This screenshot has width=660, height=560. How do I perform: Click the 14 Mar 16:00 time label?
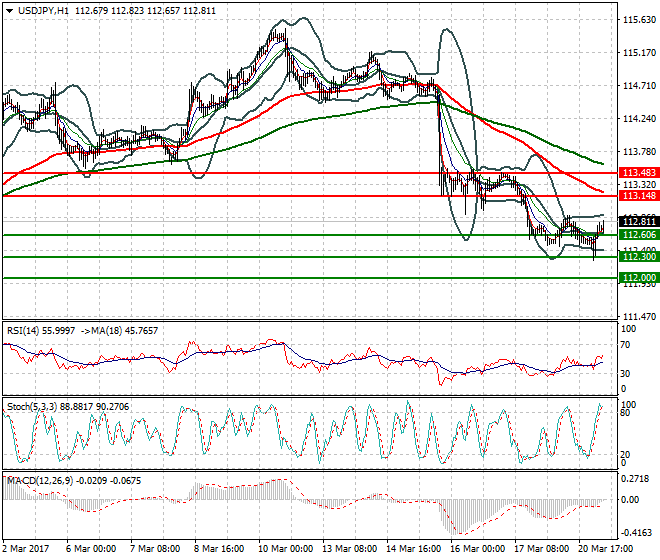[x=413, y=549]
